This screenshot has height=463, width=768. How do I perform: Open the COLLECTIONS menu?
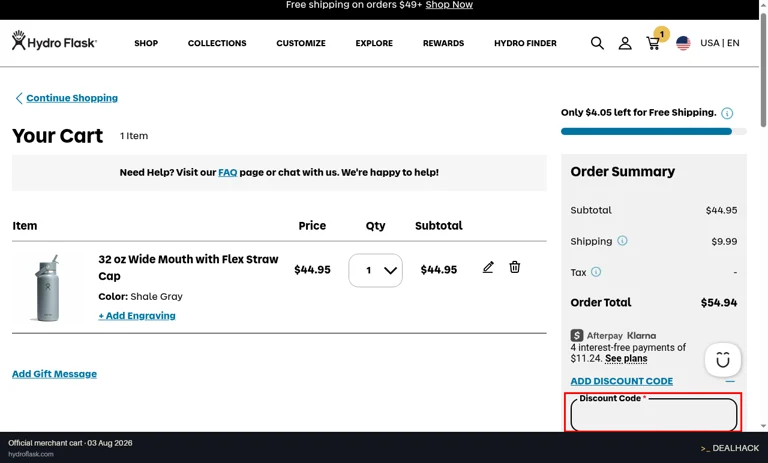217,43
